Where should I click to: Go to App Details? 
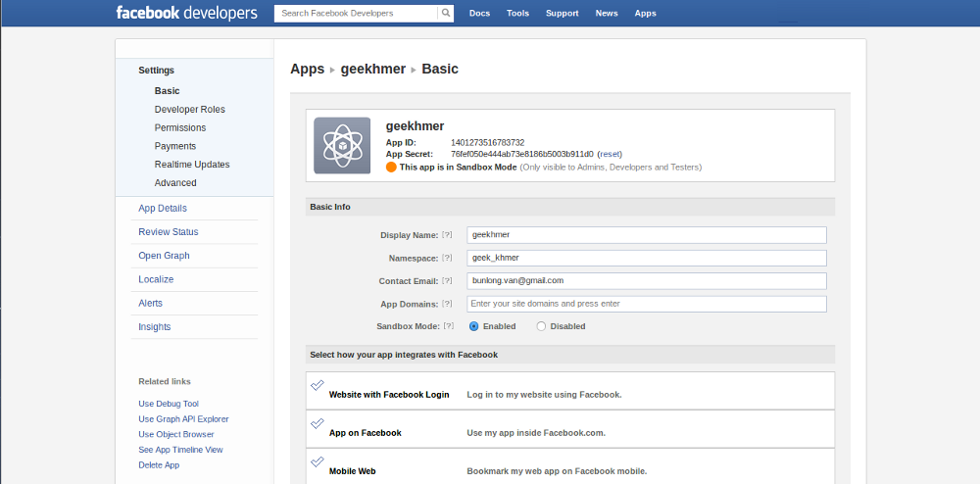point(163,209)
